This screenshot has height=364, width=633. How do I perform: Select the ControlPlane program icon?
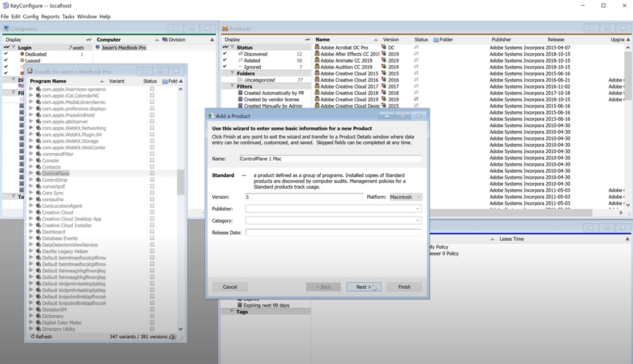(x=39, y=173)
